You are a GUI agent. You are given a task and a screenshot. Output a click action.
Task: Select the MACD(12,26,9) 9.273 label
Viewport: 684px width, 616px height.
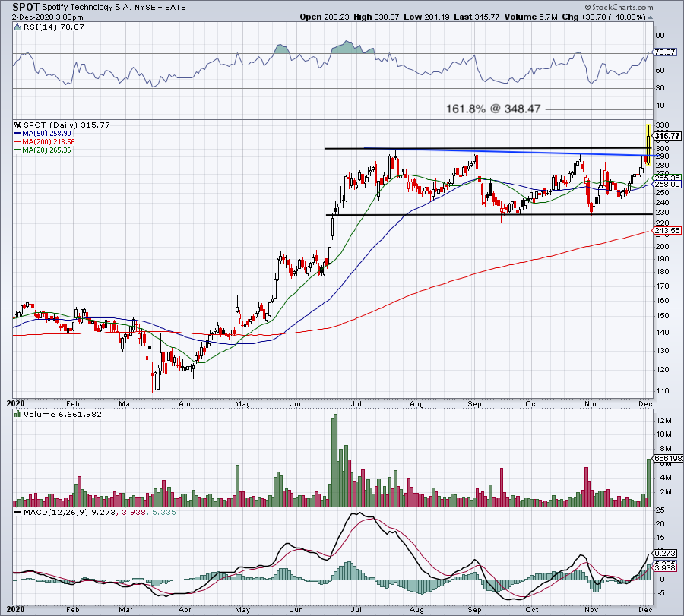click(x=70, y=512)
